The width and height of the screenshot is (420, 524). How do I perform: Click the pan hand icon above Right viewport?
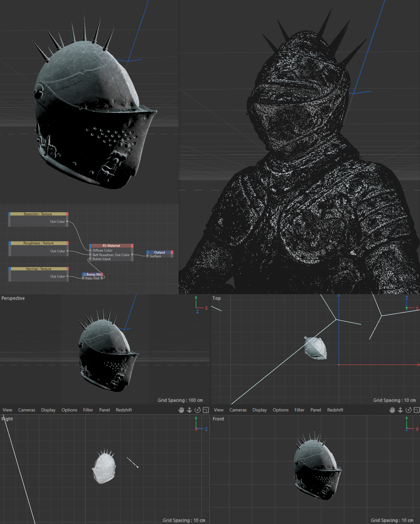(x=181, y=410)
